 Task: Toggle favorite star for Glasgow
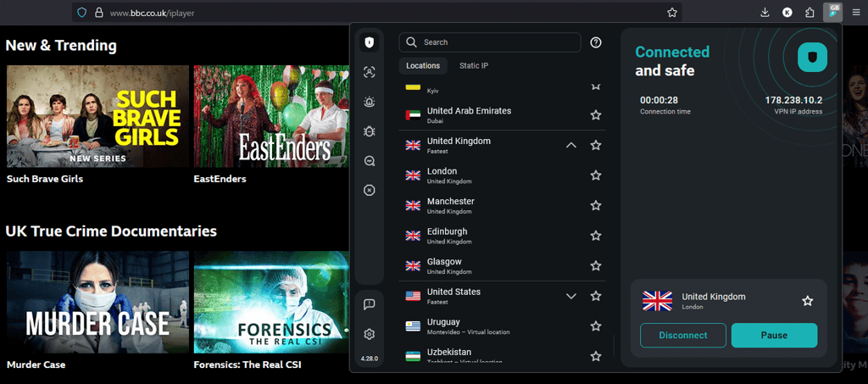596,265
